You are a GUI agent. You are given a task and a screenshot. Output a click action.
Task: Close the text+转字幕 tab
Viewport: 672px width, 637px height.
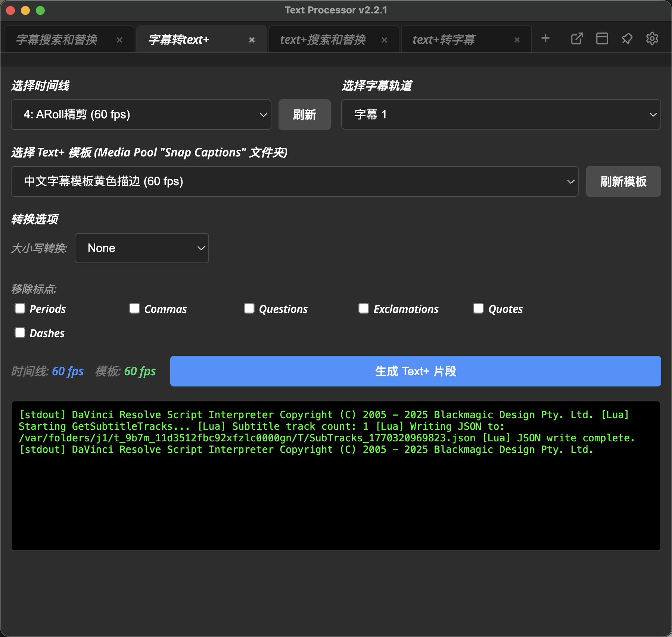click(x=517, y=40)
